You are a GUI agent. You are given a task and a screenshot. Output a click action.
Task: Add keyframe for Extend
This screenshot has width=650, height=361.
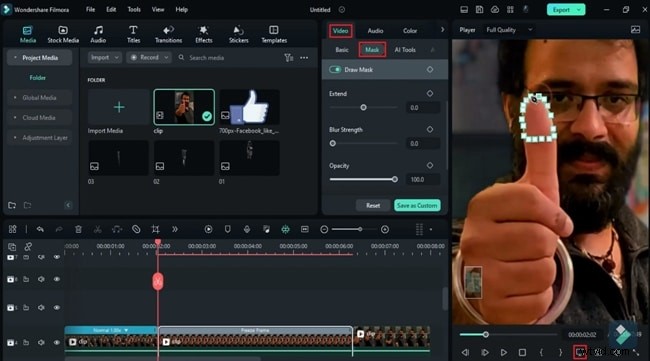(x=430, y=94)
